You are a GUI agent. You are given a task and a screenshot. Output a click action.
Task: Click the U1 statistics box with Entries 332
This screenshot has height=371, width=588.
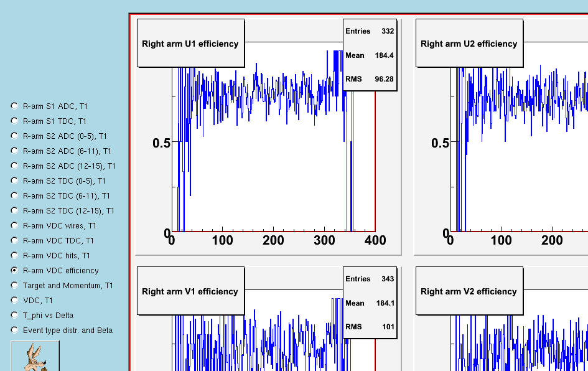click(370, 55)
